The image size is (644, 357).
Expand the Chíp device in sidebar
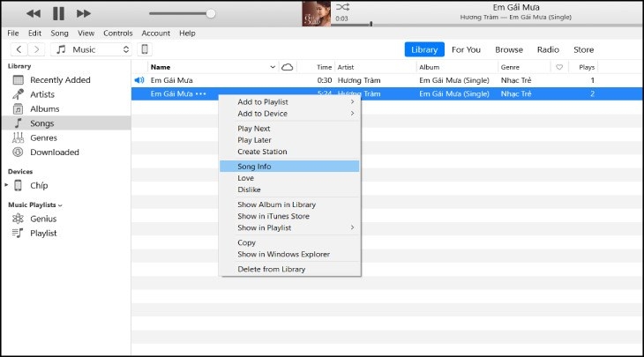8,185
